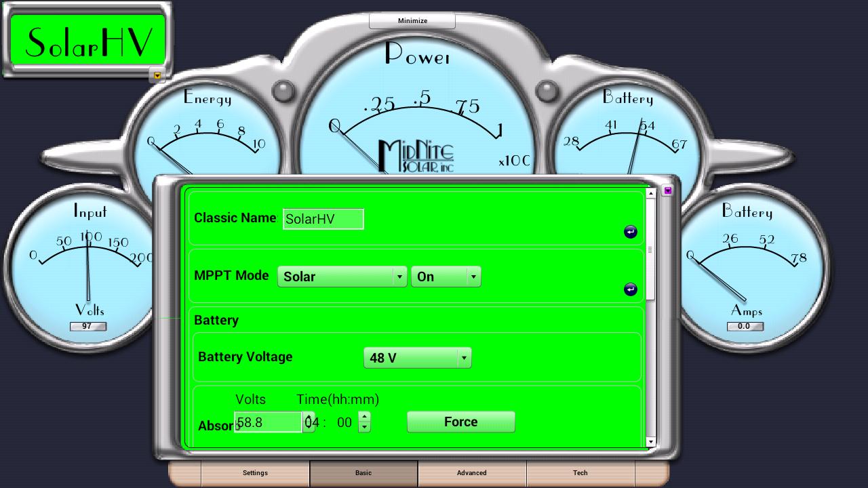The height and width of the screenshot is (488, 868).
Task: Click the return arrow beside Classic Name
Action: (x=630, y=231)
